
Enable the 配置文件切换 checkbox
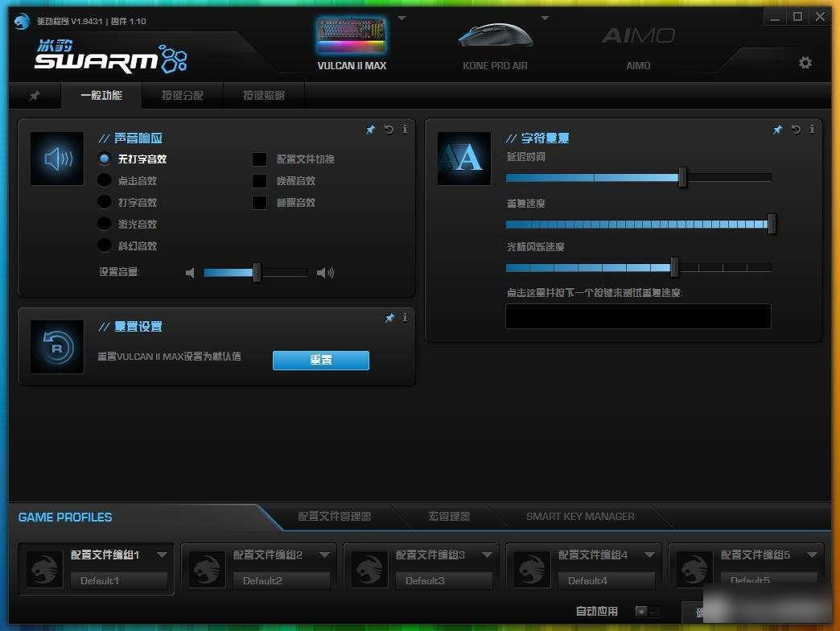tap(259, 159)
